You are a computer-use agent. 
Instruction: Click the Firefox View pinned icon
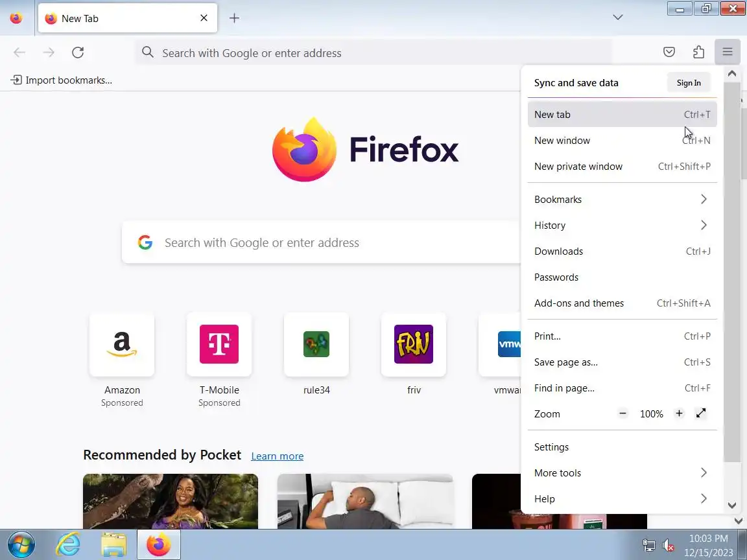click(x=16, y=18)
